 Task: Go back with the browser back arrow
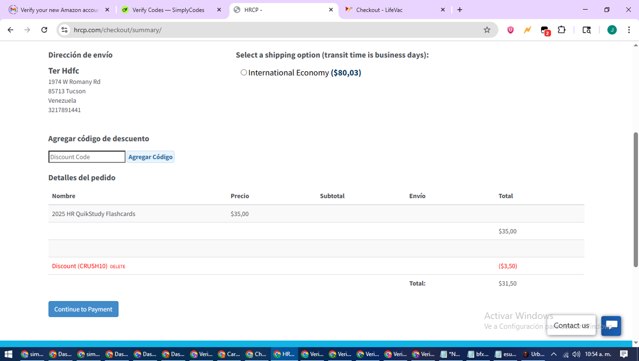click(x=11, y=30)
